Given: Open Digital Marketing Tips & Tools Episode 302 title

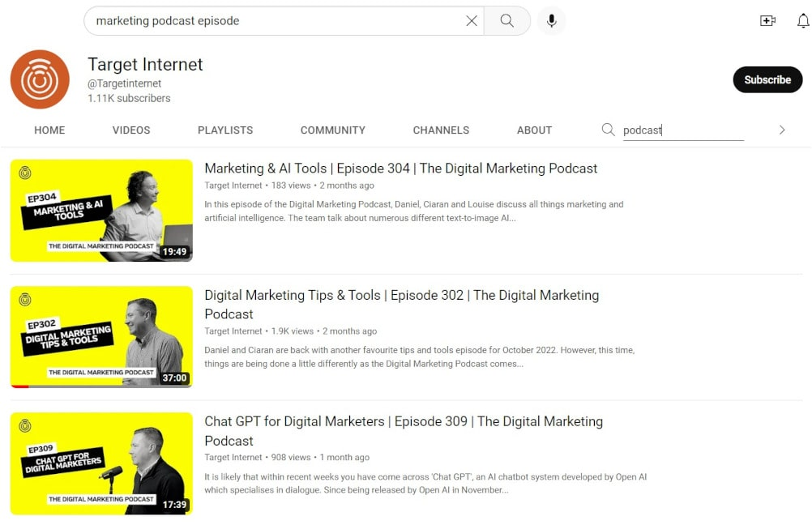Looking at the screenshot, I should click(x=401, y=305).
